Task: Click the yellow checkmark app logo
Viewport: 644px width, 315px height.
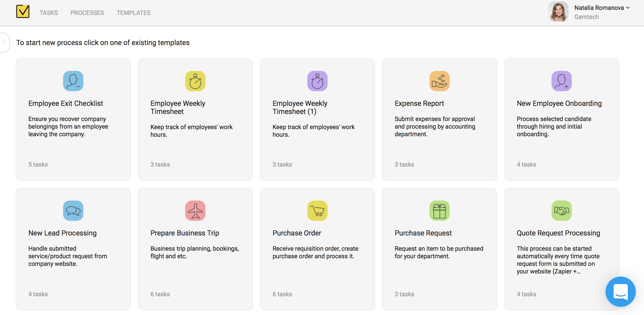Action: 23,12
